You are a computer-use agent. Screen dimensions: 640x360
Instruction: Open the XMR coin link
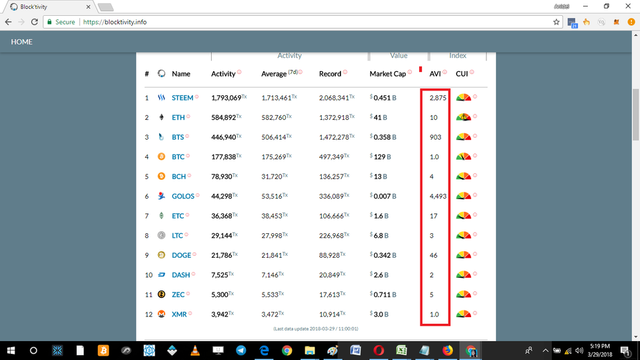[179, 314]
